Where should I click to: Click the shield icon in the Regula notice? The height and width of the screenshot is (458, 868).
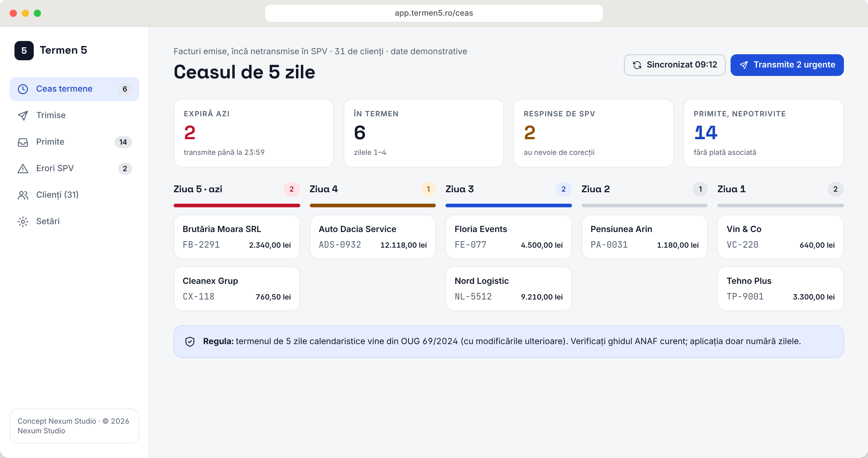coord(190,341)
